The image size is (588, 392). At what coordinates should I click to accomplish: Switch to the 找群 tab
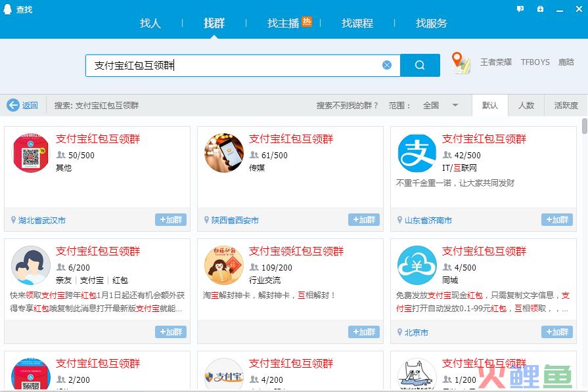coord(214,23)
